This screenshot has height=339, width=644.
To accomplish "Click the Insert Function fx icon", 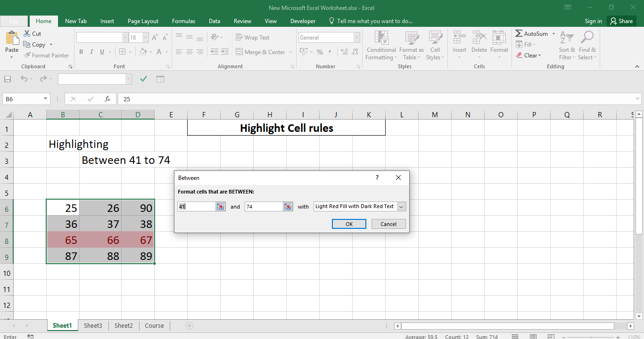I will pos(107,99).
